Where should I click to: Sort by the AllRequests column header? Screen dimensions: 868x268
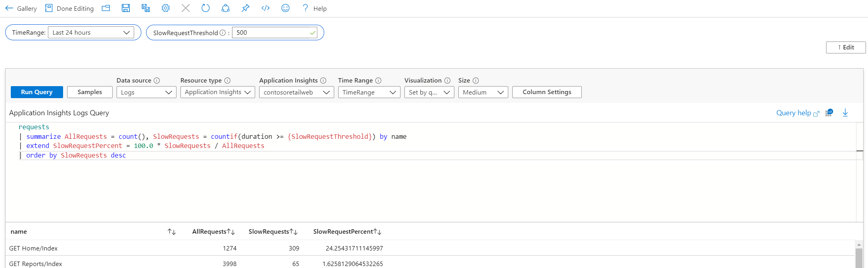click(x=214, y=232)
